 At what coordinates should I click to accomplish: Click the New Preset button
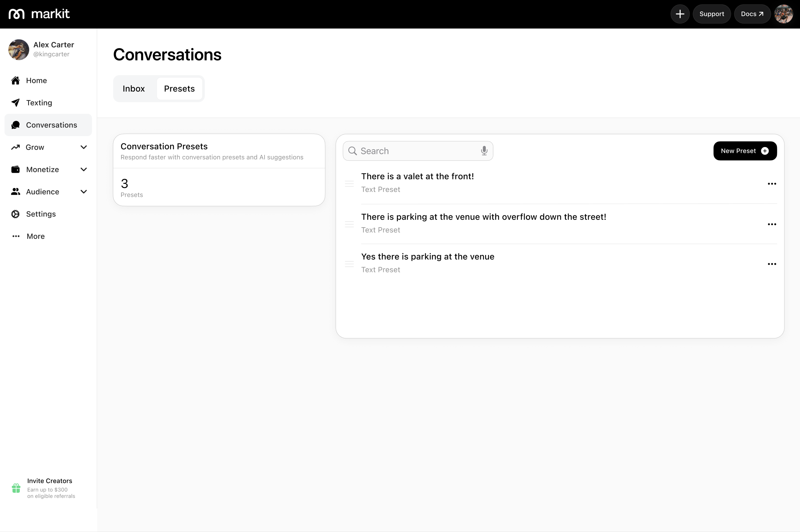[744, 151]
